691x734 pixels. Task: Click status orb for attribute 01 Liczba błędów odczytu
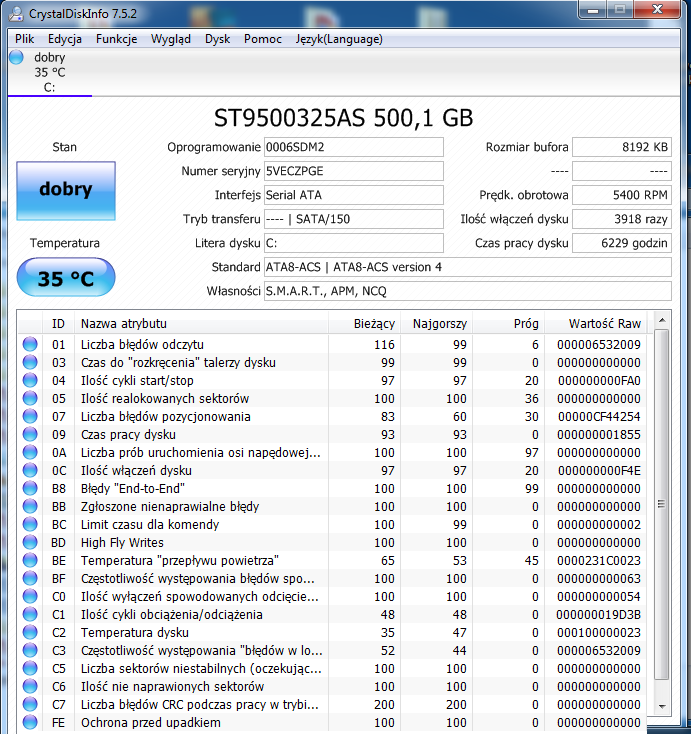(30, 345)
